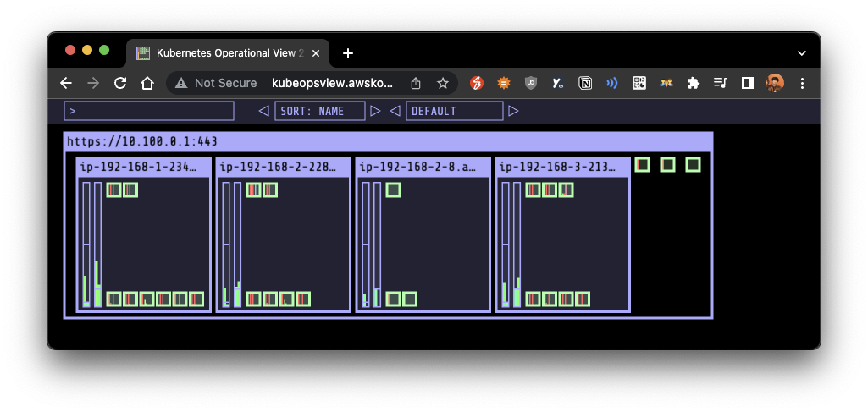Open the Extensions puzzle icon
Screen dimensions: 868x412
[x=693, y=84]
